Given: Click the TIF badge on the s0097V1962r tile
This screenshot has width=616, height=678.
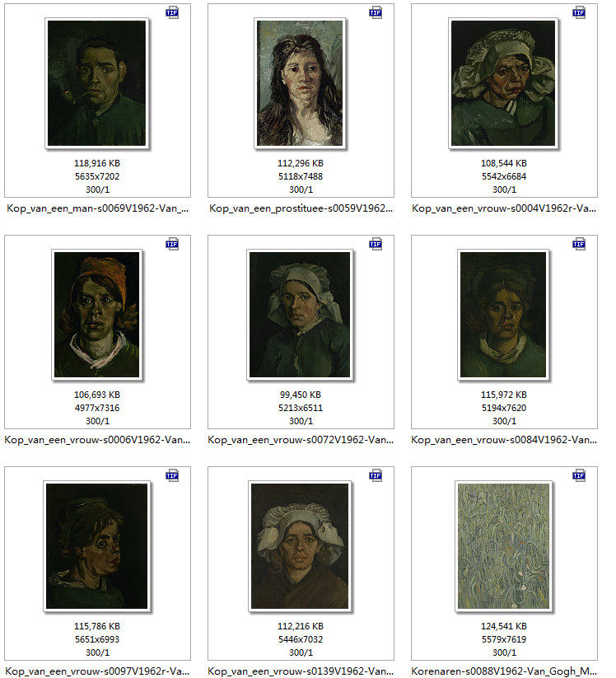Looking at the screenshot, I should [172, 475].
